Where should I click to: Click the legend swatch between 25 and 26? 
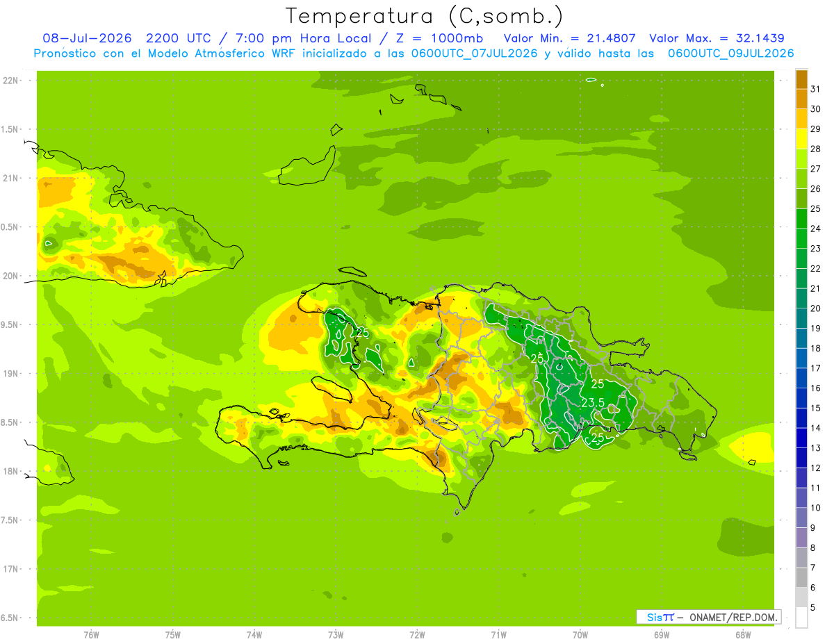tap(801, 199)
